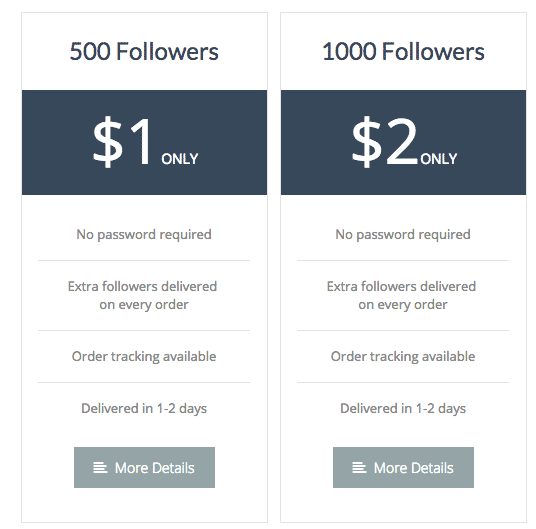Click 'No password required' in 1000 plan

(403, 235)
